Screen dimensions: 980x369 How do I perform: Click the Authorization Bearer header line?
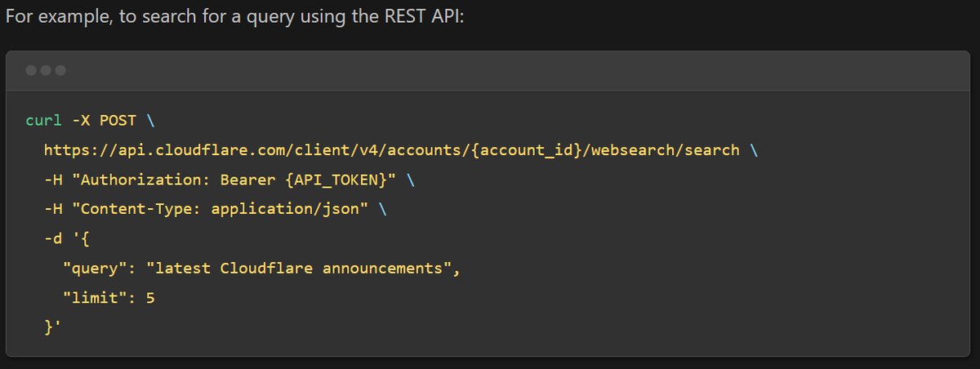[229, 180]
